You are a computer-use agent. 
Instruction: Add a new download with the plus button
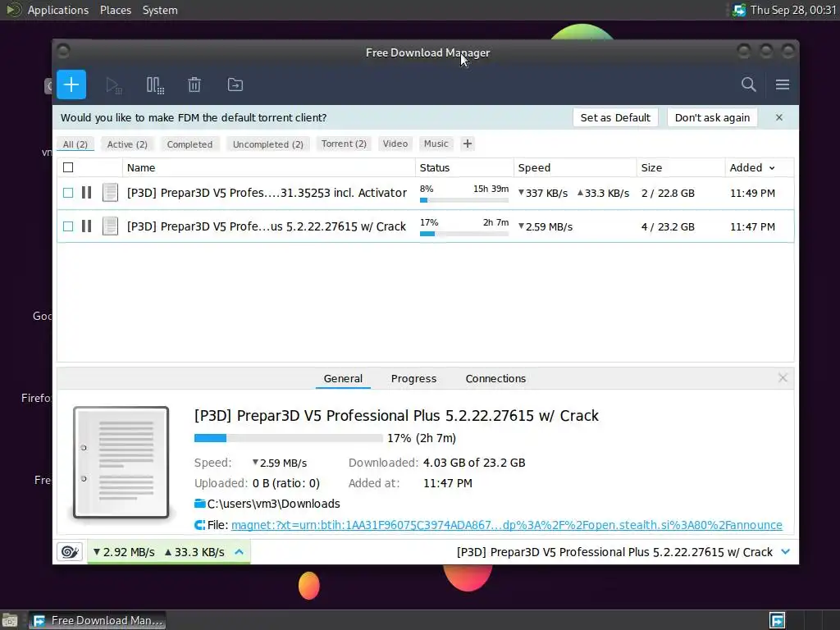(x=71, y=84)
